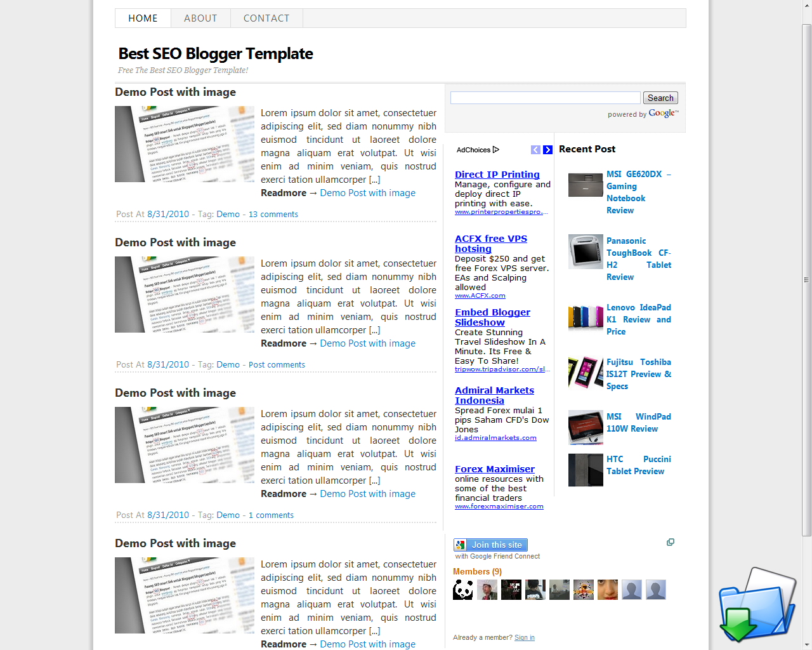
Task: Open the Embed Blogger Slideshow ad
Action: [x=492, y=317]
